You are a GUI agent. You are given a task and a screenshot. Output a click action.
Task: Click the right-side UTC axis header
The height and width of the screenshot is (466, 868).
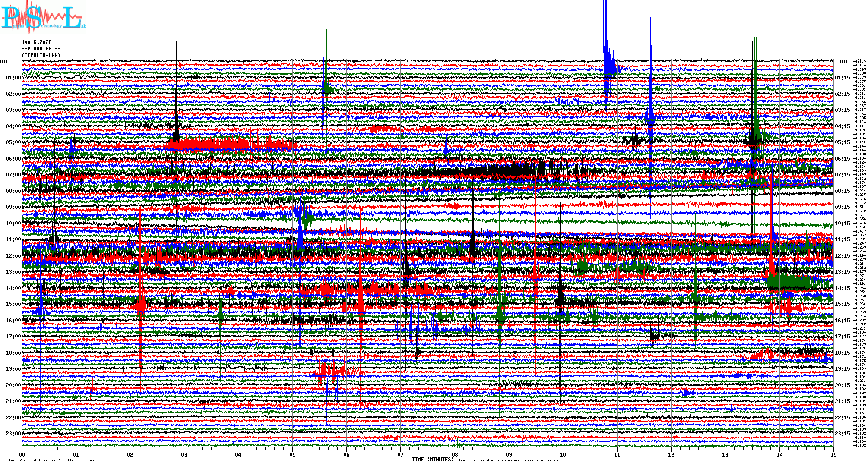[x=844, y=62]
